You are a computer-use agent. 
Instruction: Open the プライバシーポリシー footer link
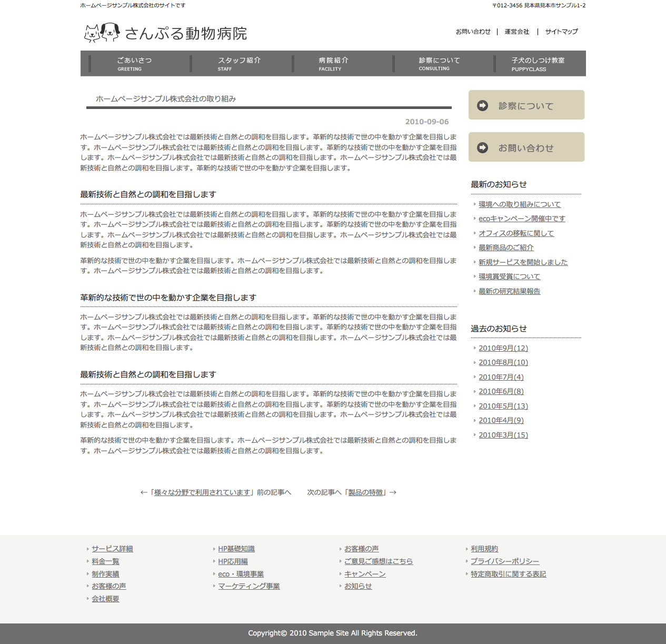504,561
